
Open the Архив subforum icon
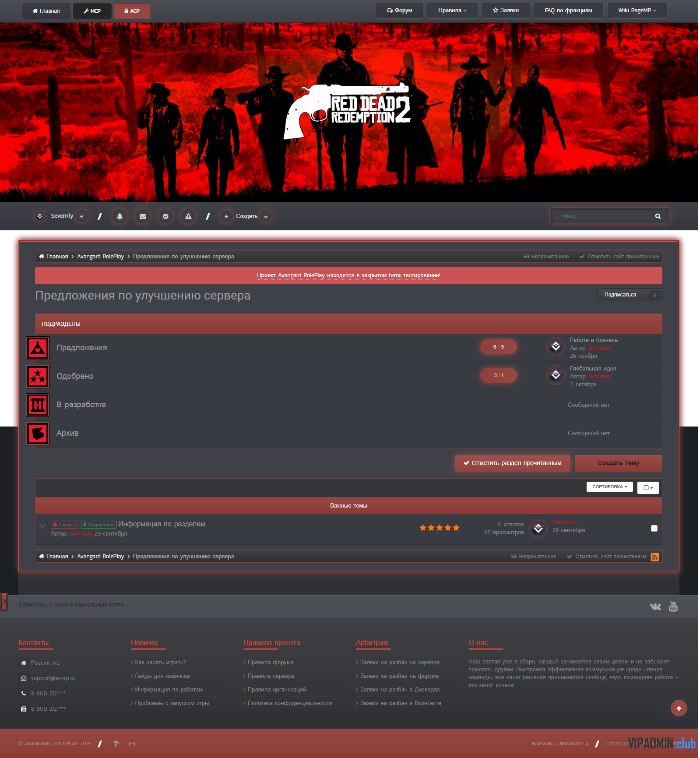point(38,434)
